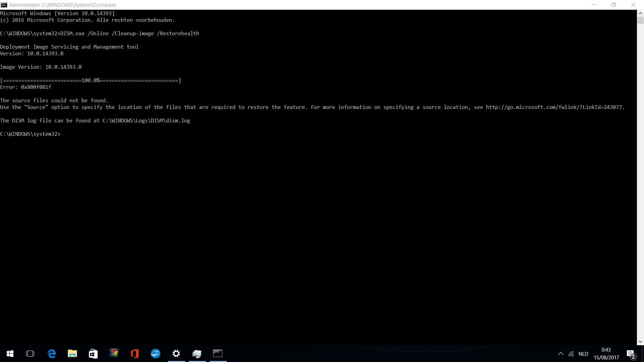Open File Explorer from taskbar
Screen dimensions: 644x362
72,354
